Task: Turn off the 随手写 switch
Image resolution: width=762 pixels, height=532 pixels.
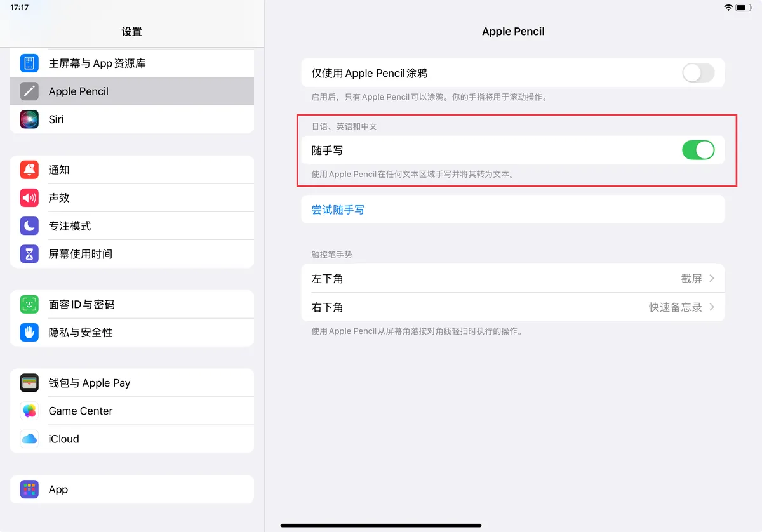Action: click(698, 150)
